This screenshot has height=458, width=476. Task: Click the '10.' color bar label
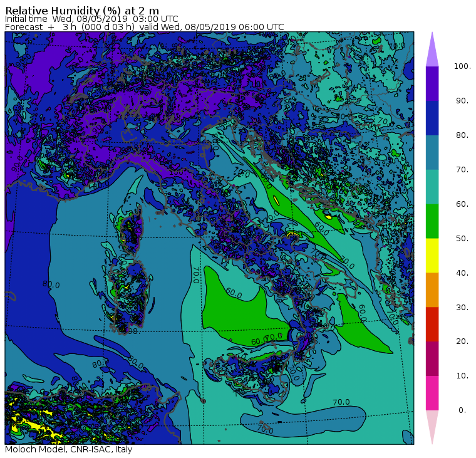pos(462,376)
